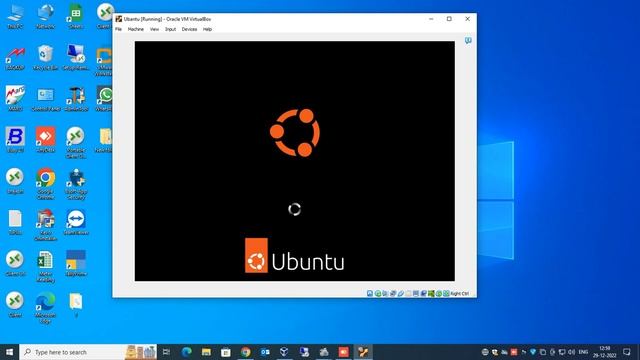Open Task View on the taskbar
Screen dimensions: 640x360
166,352
